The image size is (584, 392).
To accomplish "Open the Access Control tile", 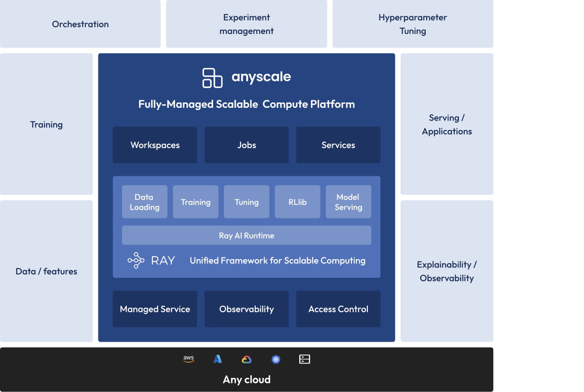I will click(338, 309).
